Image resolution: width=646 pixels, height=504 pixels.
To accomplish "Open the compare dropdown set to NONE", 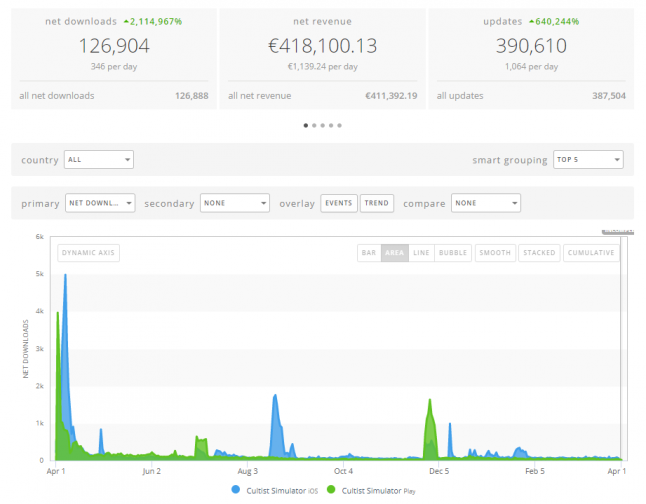I will [485, 203].
